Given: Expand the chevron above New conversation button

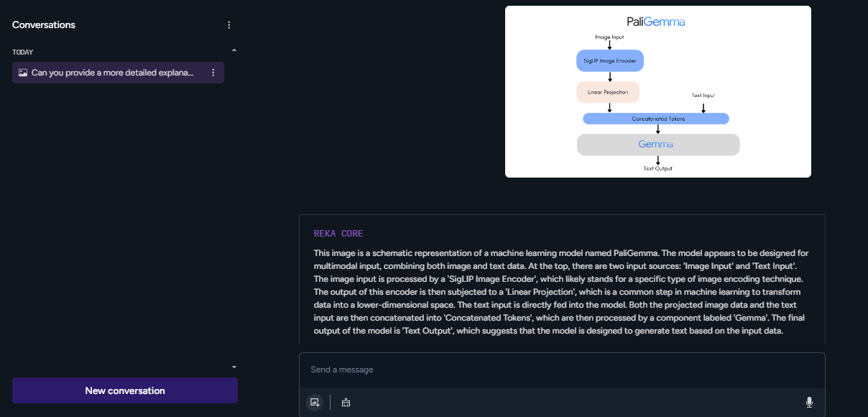Looking at the screenshot, I should point(234,366).
